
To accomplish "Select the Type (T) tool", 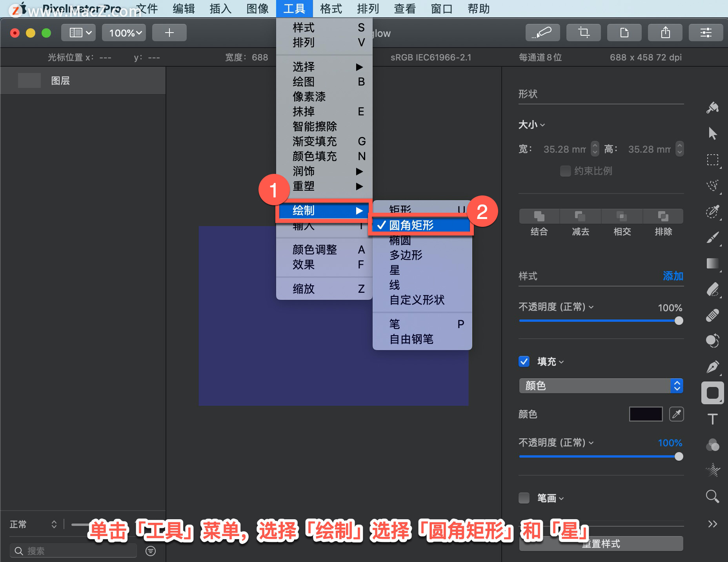I will [713, 419].
